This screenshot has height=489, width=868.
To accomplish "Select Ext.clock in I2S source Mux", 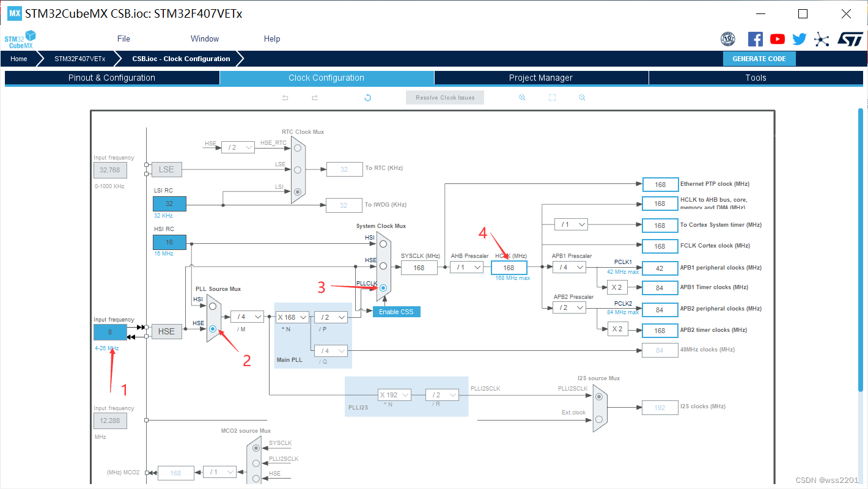I will coord(598,419).
